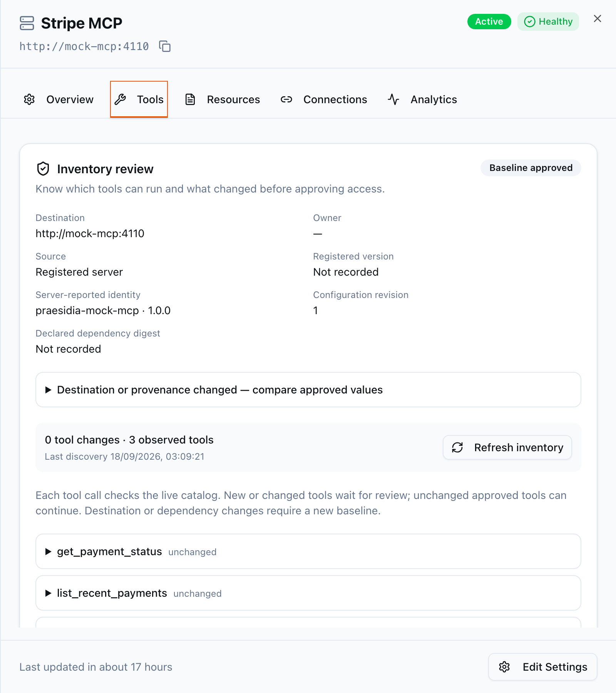Click the 0 tool changes summary text
The image size is (616, 693).
pos(129,440)
